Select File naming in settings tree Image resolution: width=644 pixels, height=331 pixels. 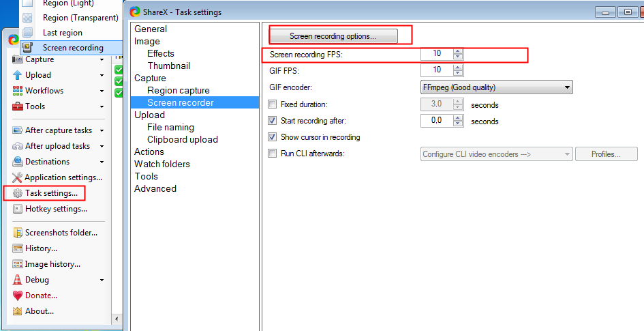[x=170, y=127]
